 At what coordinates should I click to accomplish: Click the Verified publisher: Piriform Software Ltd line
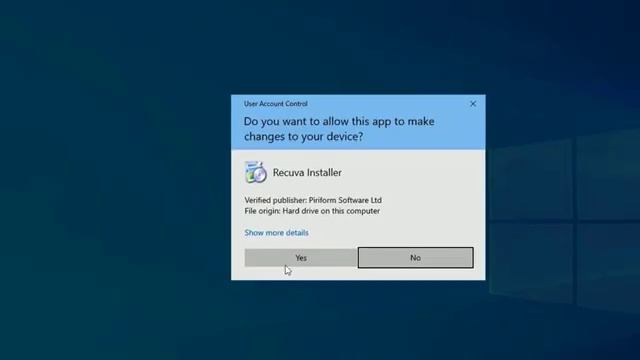click(313, 200)
